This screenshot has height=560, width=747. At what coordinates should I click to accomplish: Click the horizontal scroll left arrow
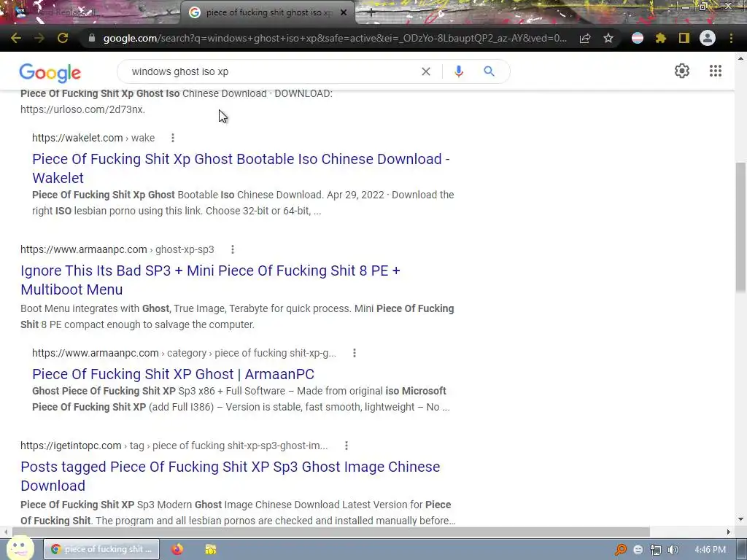click(x=5, y=532)
